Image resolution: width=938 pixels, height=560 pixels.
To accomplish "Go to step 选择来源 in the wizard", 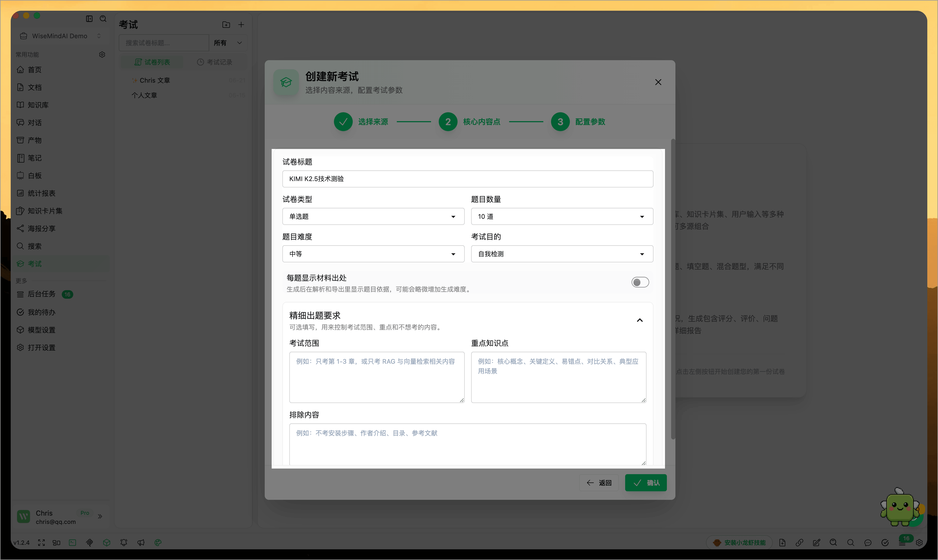I will coord(361,121).
